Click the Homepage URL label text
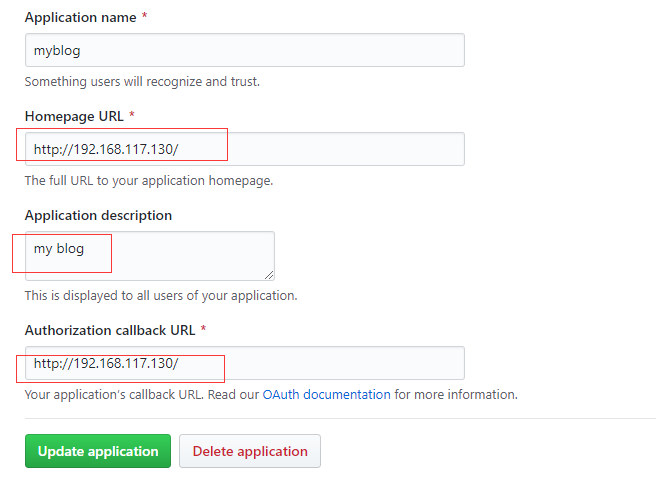This screenshot has width=656, height=484. click(x=74, y=116)
